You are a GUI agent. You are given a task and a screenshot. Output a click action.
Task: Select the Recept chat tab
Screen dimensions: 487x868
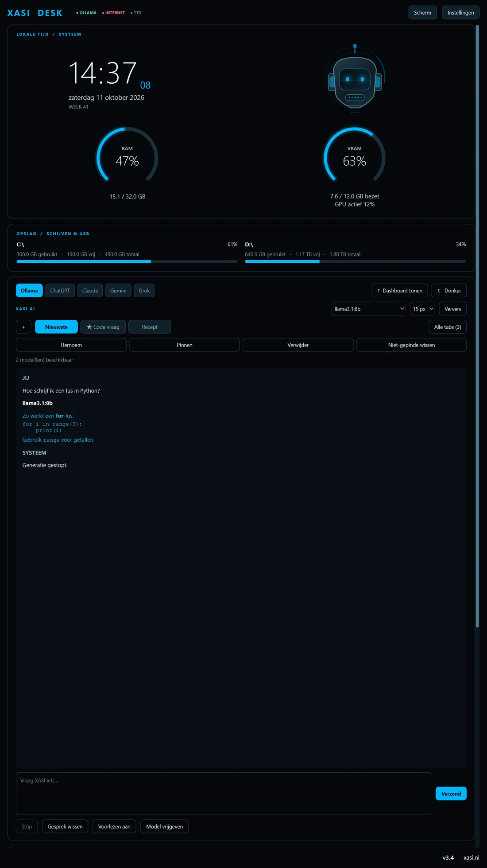150,327
